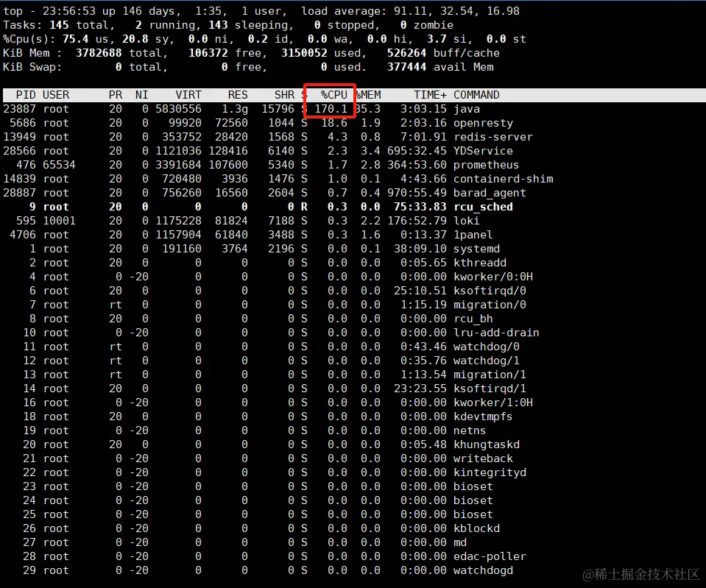Click the migration/0 command
The image size is (706, 588).
(x=490, y=305)
